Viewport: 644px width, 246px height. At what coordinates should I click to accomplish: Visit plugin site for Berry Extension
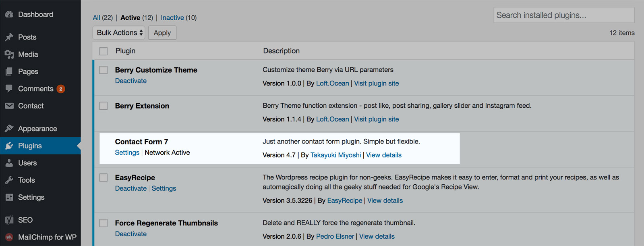(x=377, y=119)
